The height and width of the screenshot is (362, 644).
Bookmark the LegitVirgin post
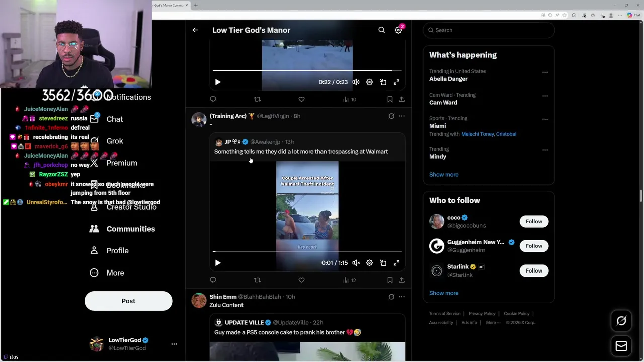390,280
